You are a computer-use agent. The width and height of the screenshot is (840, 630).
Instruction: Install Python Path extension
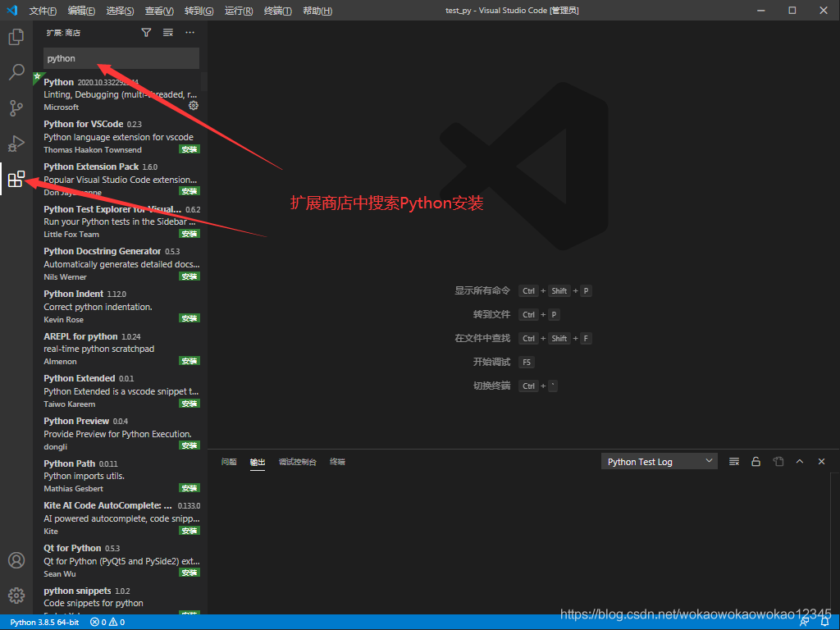coord(189,488)
